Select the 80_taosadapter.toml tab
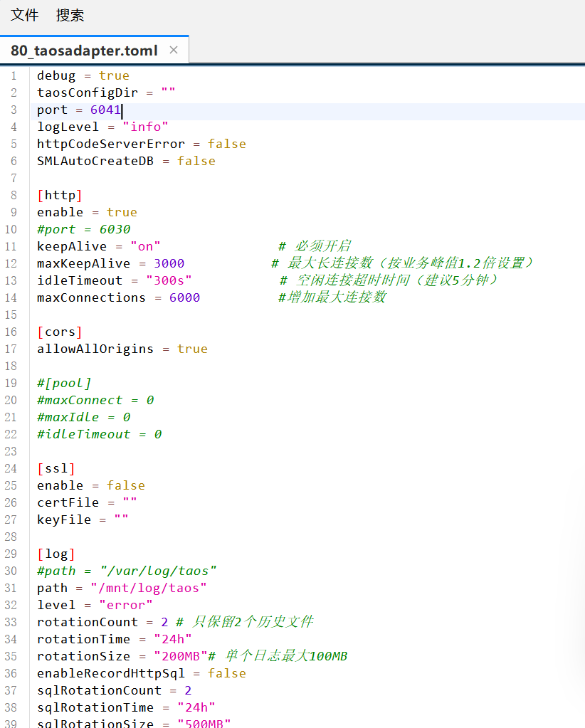 [84, 51]
